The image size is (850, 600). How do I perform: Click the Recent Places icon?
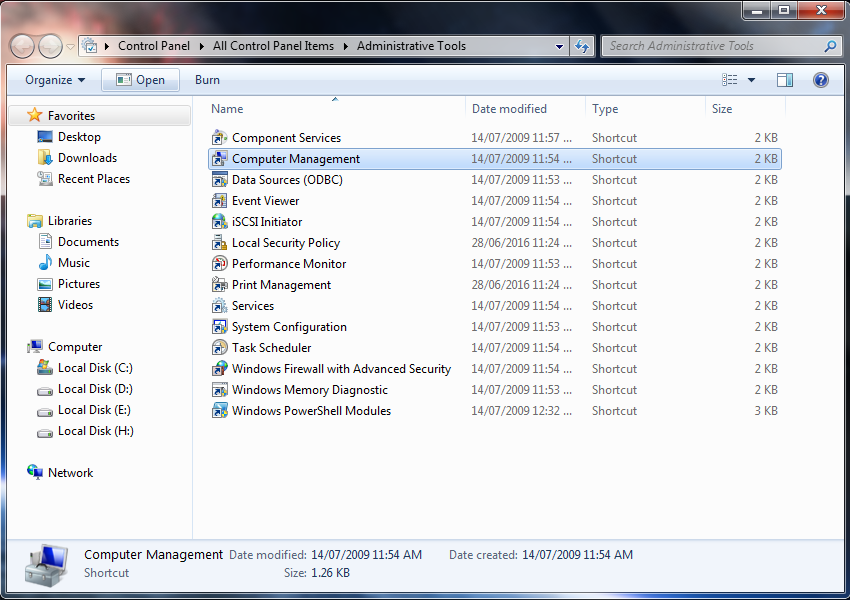click(x=45, y=178)
